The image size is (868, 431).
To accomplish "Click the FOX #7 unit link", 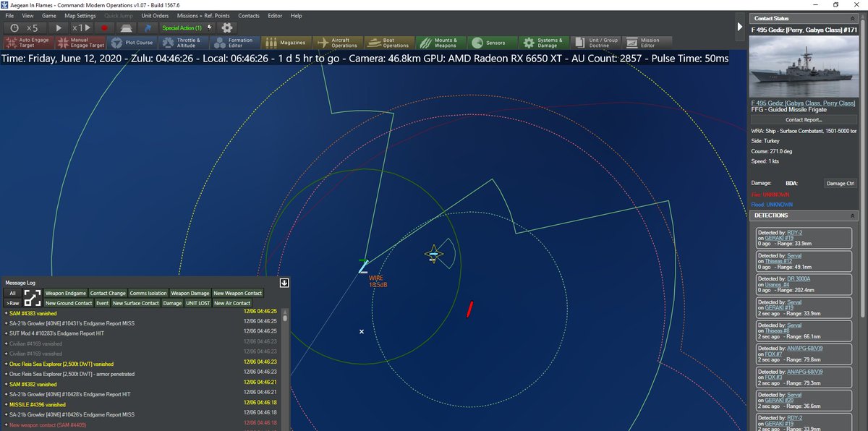I will click(773, 354).
